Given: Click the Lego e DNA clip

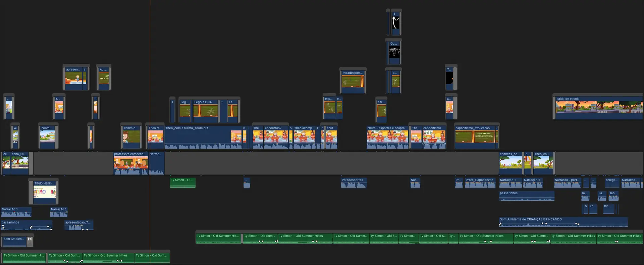Looking at the screenshot, I should pyautogui.click(x=205, y=110).
